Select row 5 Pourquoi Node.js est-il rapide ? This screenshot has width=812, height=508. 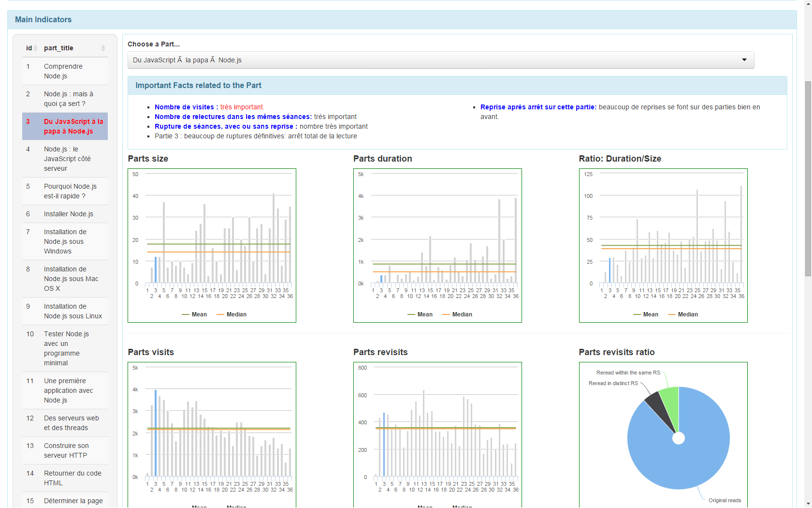click(x=65, y=191)
